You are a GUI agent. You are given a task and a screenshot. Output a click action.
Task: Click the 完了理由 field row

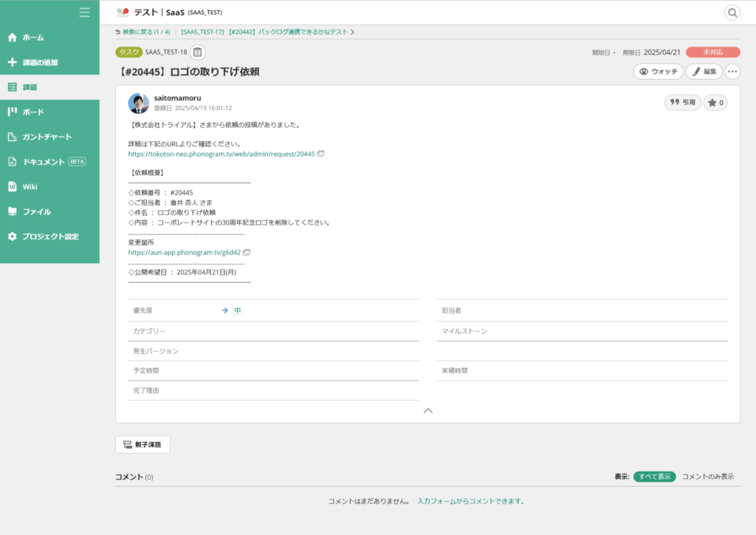273,390
